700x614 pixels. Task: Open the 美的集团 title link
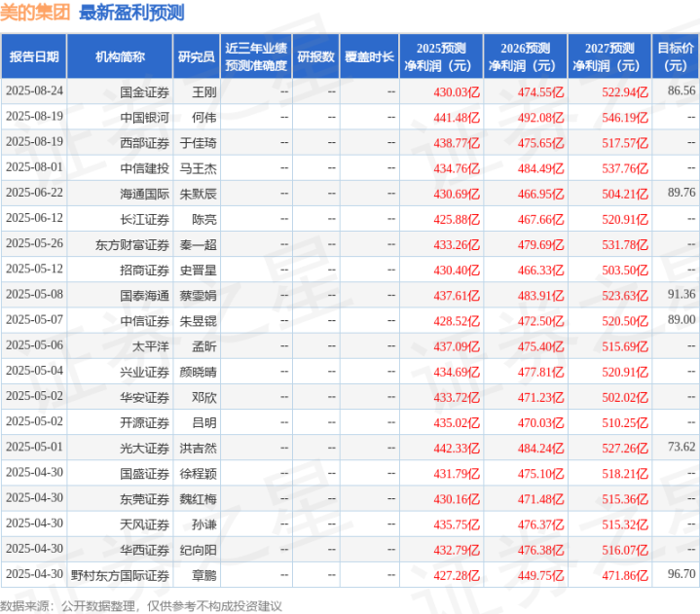pyautogui.click(x=35, y=12)
